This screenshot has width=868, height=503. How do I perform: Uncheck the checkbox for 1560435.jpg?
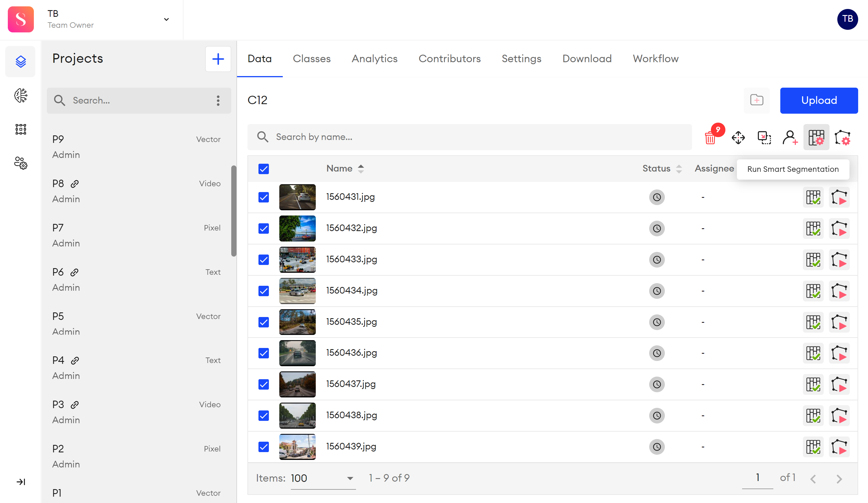pyautogui.click(x=263, y=322)
